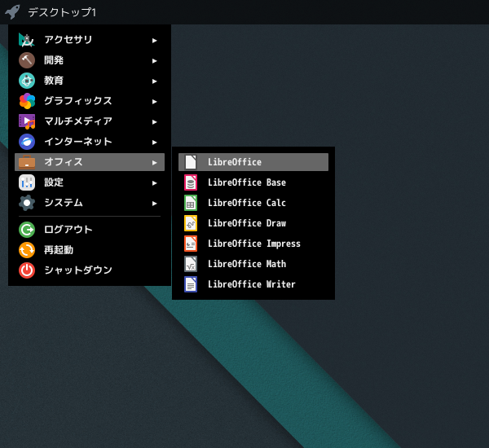Expand 開発 submenu arrow

(x=154, y=61)
